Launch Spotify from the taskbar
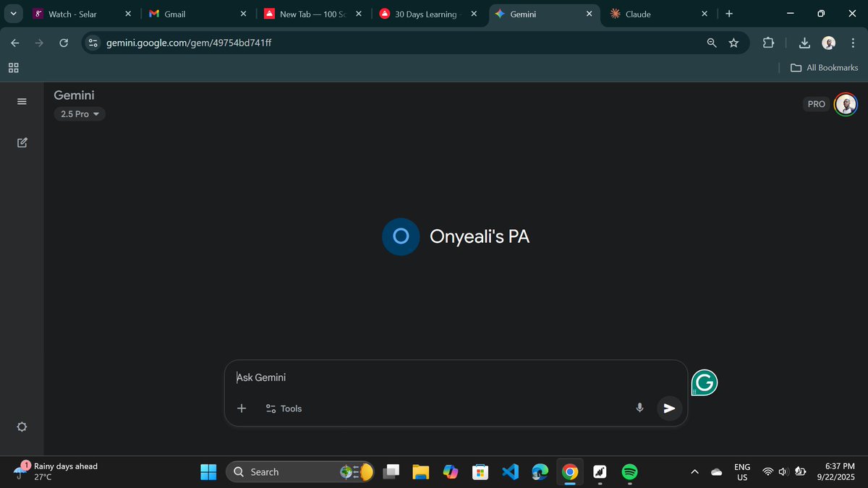Screen dimensions: 868x488 (629, 471)
